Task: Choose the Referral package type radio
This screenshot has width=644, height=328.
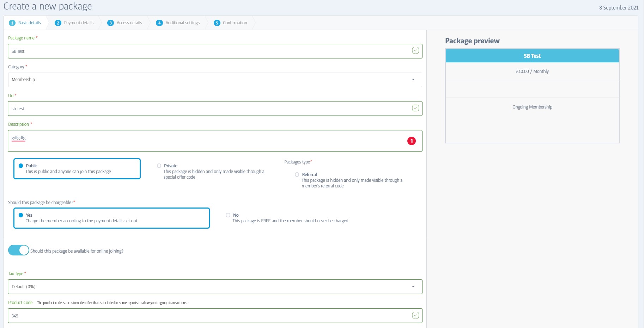Action: pos(297,174)
